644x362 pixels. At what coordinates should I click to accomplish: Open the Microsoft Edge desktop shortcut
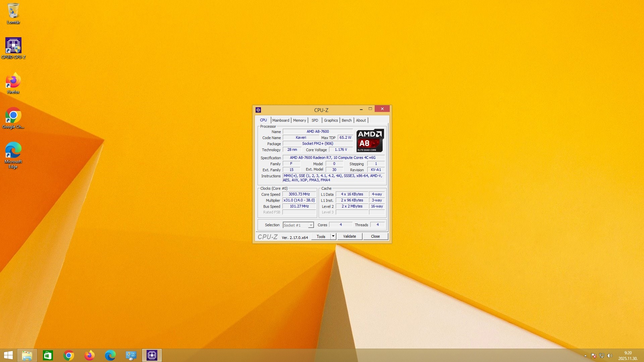13,150
